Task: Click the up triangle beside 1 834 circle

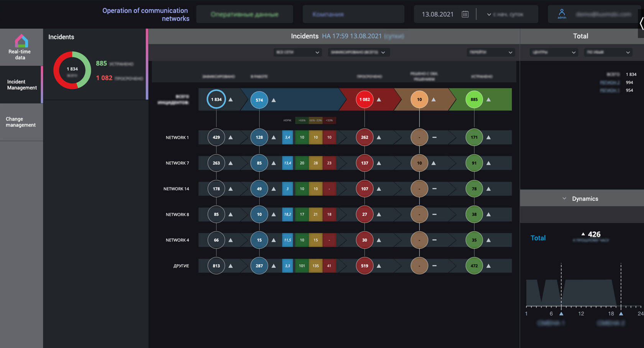Action: (x=231, y=100)
